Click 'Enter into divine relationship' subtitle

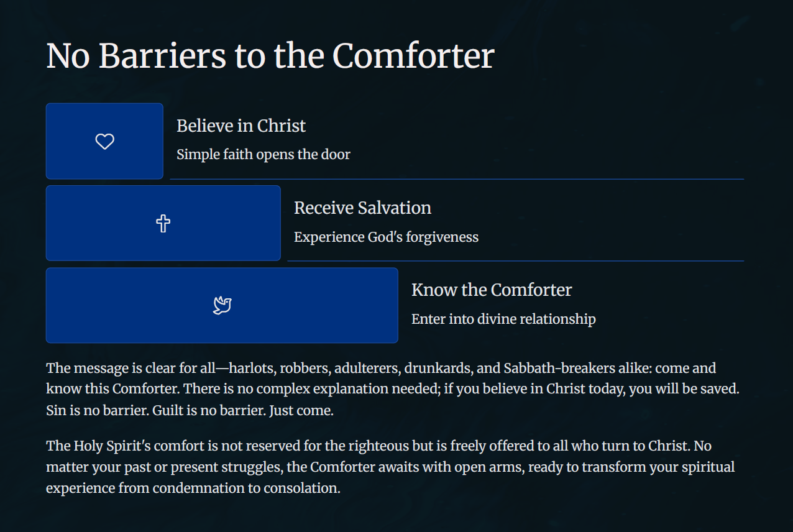503,319
